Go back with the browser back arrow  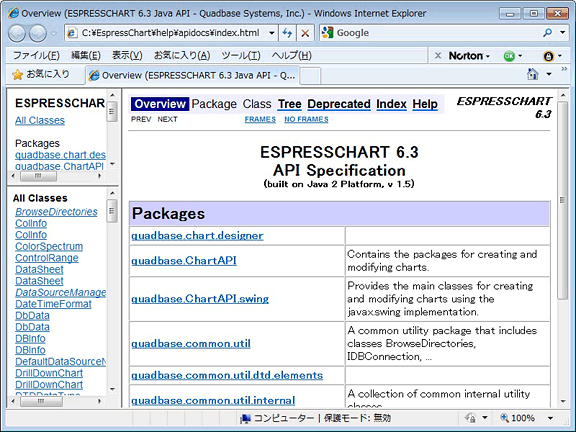(17, 33)
